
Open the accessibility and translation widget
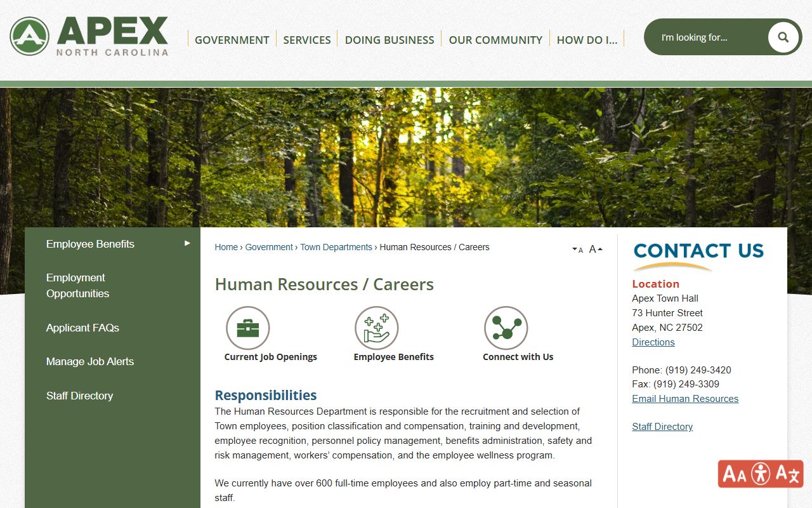tap(761, 474)
